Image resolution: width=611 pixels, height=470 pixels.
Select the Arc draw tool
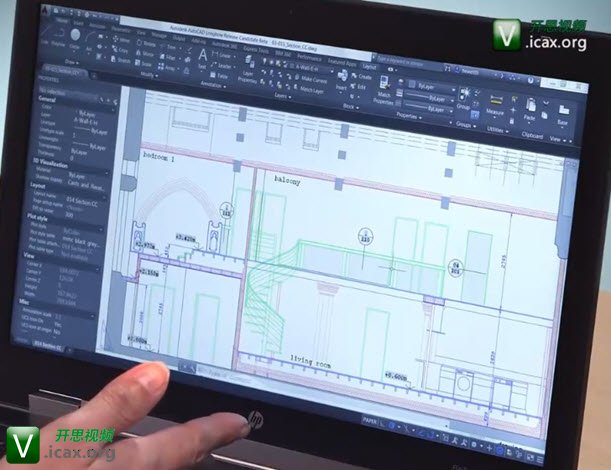point(90,41)
